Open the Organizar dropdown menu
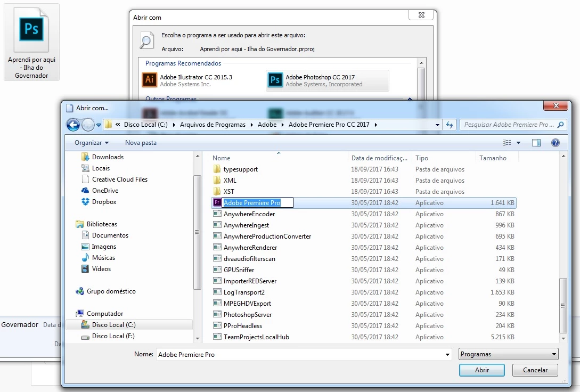Viewport: 580px width, 392px height. pyautogui.click(x=92, y=143)
